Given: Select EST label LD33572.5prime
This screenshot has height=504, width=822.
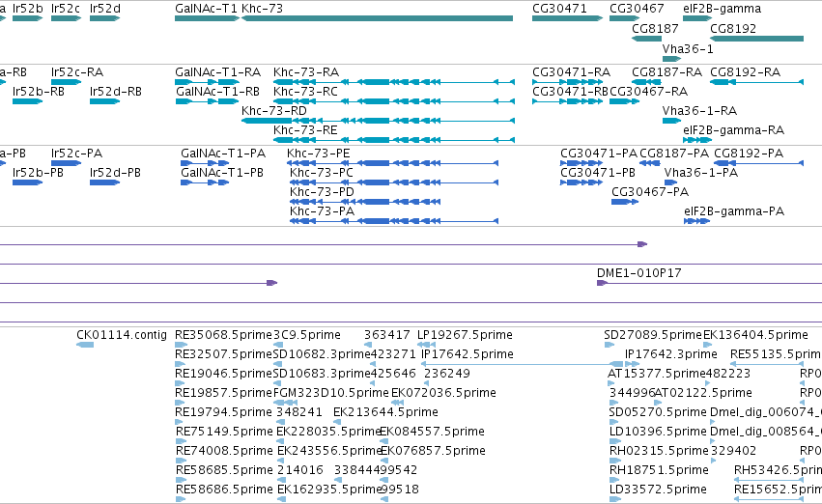Looking at the screenshot, I should coord(658,490).
